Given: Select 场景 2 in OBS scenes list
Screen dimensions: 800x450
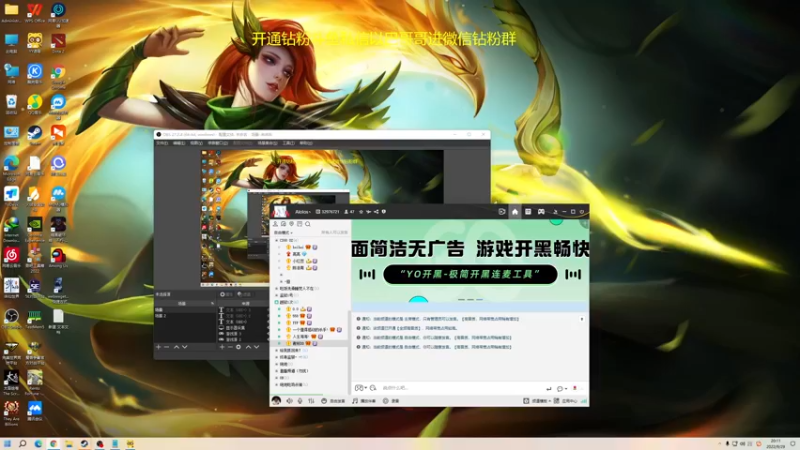Looking at the screenshot, I should pyautogui.click(x=161, y=316).
